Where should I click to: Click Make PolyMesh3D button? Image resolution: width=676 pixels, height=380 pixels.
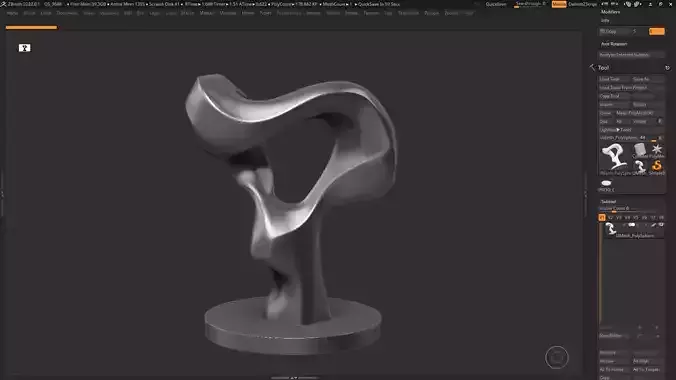(639, 113)
